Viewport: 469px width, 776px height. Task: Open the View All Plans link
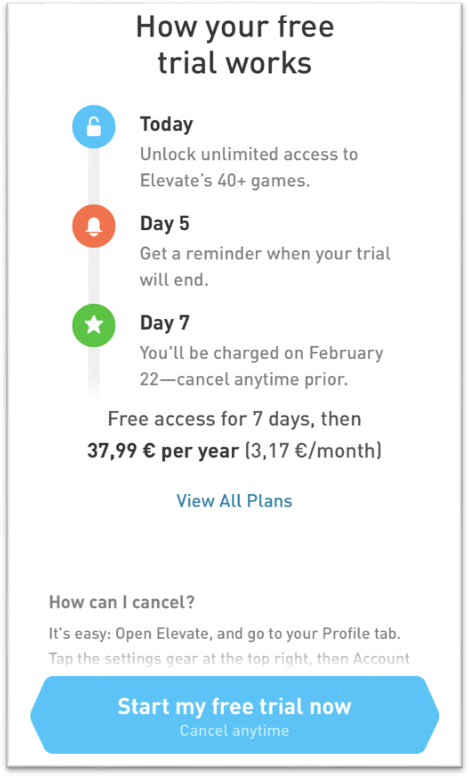click(x=234, y=501)
